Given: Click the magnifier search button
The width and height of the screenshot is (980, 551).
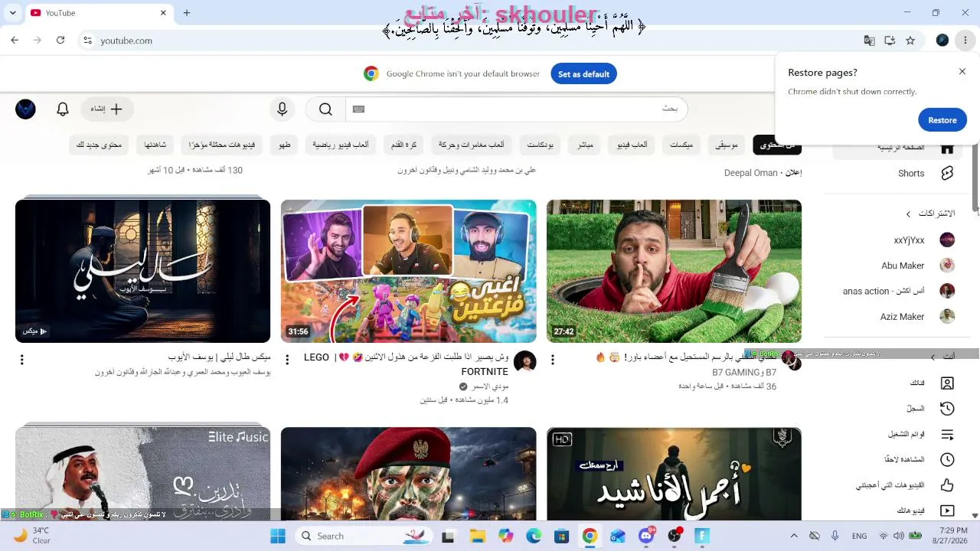Looking at the screenshot, I should pos(325,109).
